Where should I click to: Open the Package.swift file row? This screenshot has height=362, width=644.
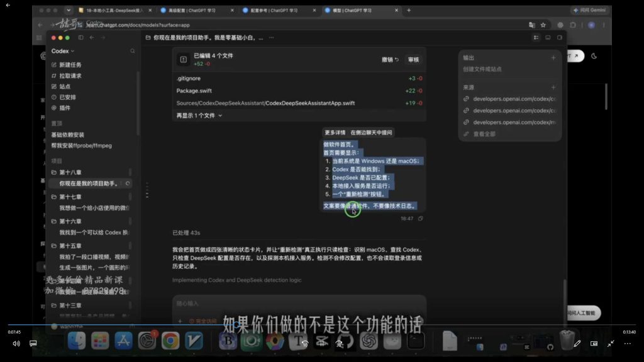299,90
